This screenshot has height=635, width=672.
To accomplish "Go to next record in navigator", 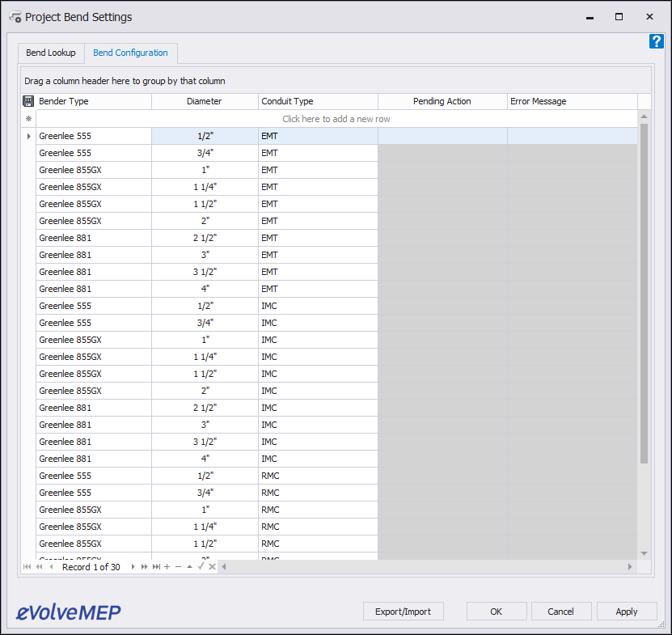I will 133,567.
